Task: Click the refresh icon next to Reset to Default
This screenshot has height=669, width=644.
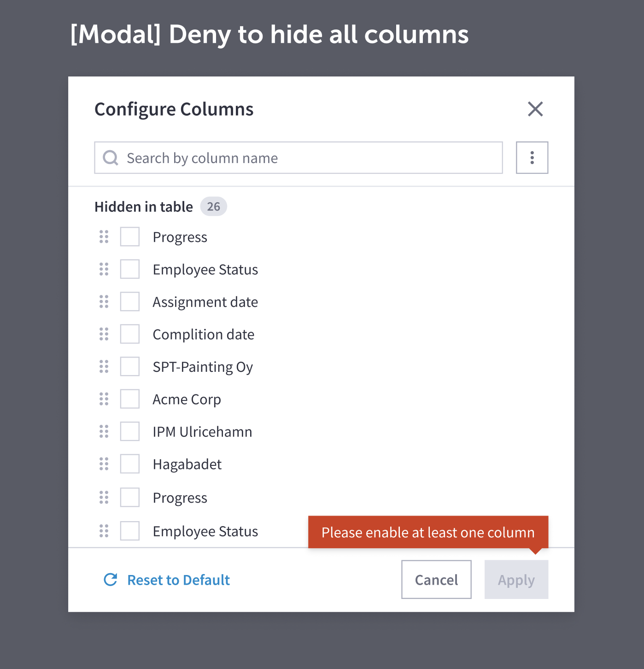Action: click(110, 580)
